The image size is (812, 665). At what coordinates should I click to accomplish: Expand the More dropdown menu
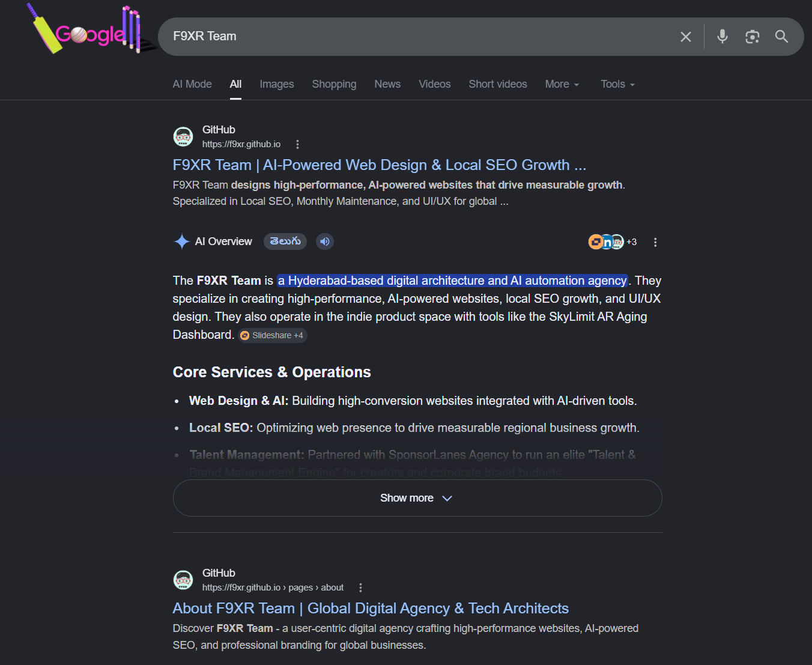coord(562,84)
